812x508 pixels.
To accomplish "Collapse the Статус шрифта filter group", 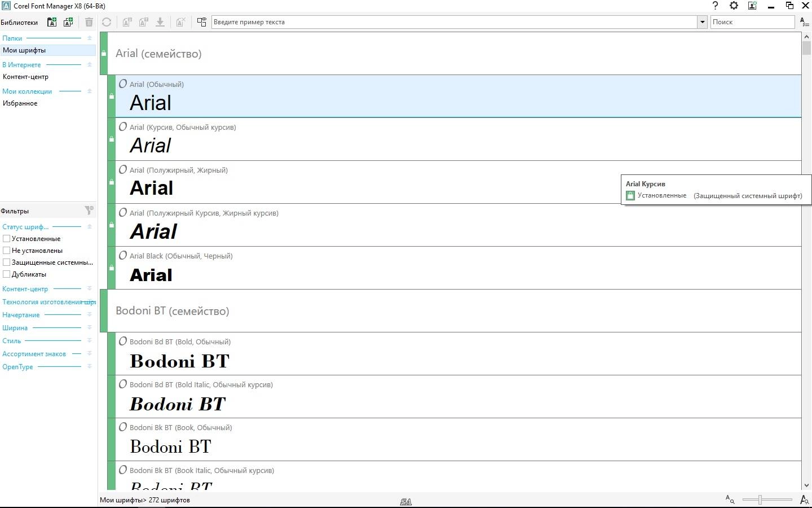I will (89, 226).
